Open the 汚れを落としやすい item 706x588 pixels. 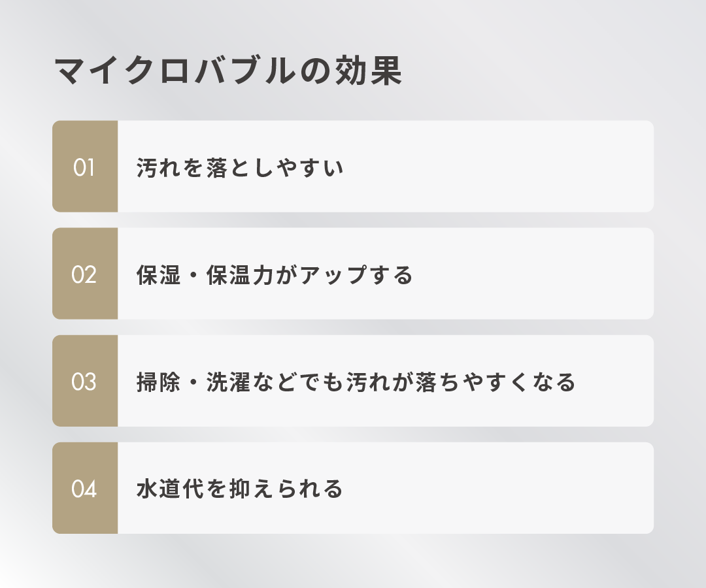pyautogui.click(x=386, y=167)
